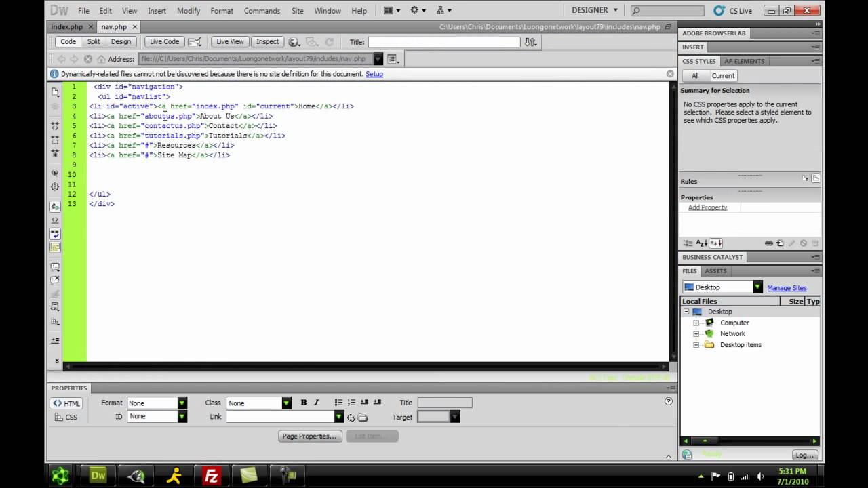Click the Manage Sites link
Image resolution: width=868 pixels, height=488 pixels.
point(787,288)
